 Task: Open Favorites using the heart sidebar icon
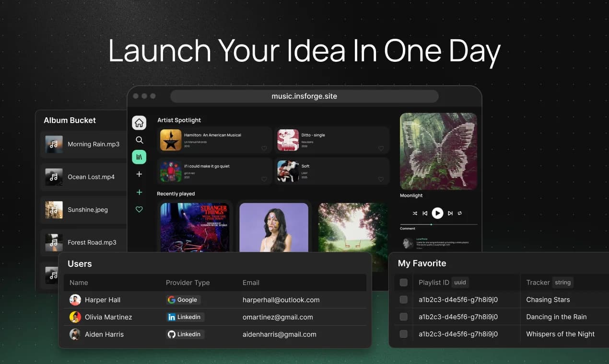tap(139, 209)
